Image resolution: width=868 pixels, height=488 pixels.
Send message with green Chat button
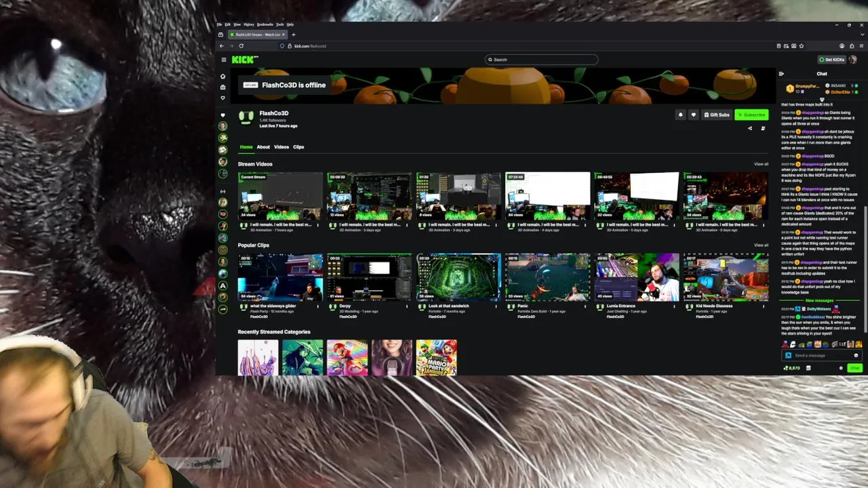click(x=854, y=368)
